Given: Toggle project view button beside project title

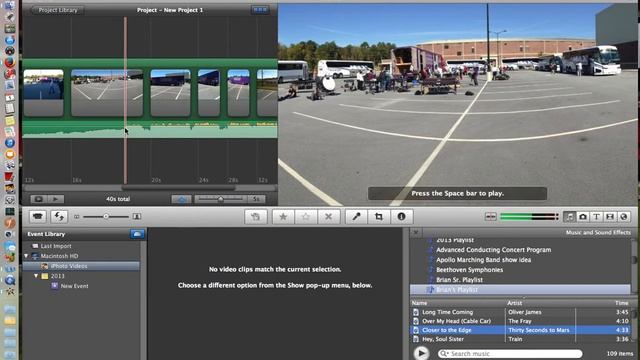Looking at the screenshot, I should tap(260, 10).
